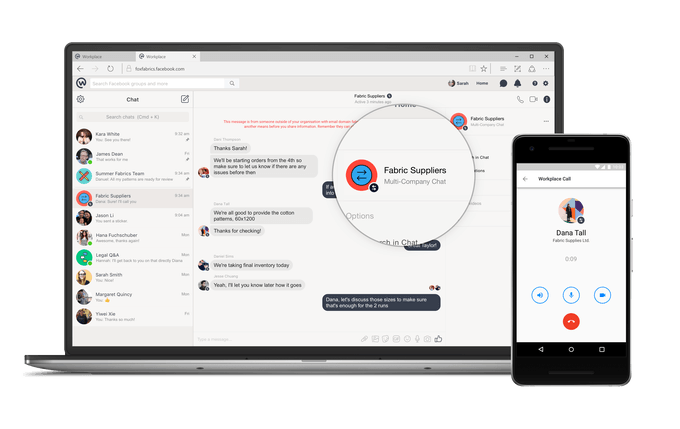
Task: Open browser reading view icon
Action: pyautogui.click(x=472, y=69)
